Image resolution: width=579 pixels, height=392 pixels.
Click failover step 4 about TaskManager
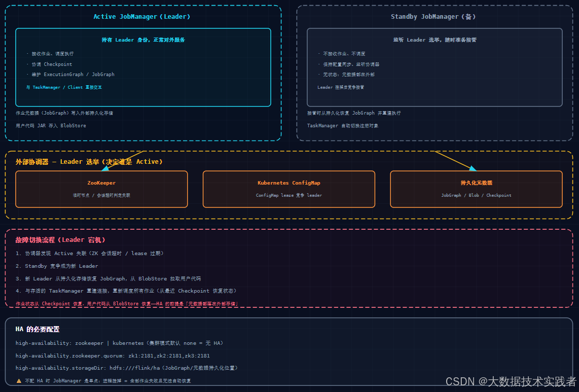click(x=126, y=291)
